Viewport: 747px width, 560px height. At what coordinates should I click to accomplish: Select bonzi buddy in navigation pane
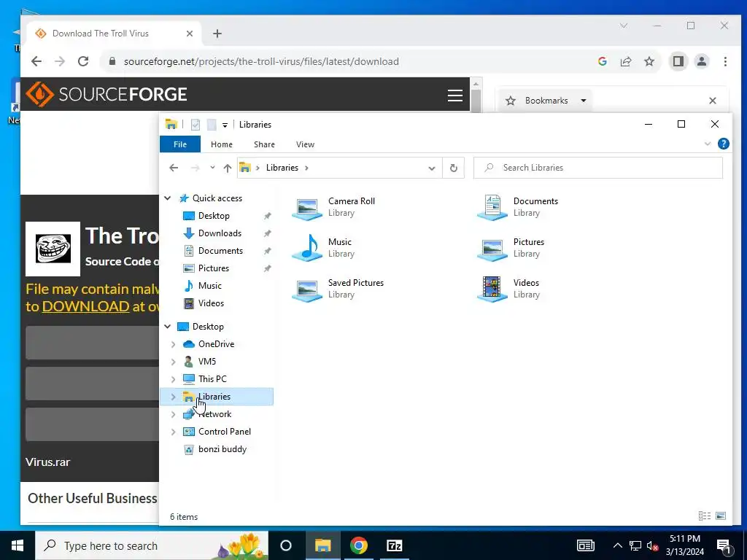point(222,449)
